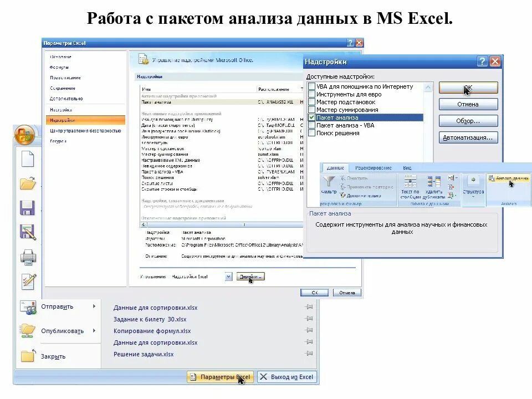The height and width of the screenshot is (399, 532).
Task: Expand Отправить submenu arrow
Action: (x=94, y=306)
